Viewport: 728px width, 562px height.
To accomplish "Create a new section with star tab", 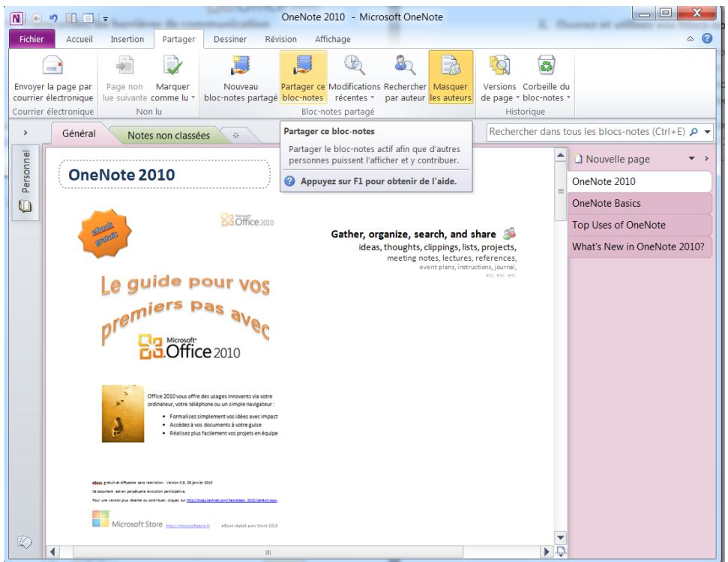I will coord(236,135).
